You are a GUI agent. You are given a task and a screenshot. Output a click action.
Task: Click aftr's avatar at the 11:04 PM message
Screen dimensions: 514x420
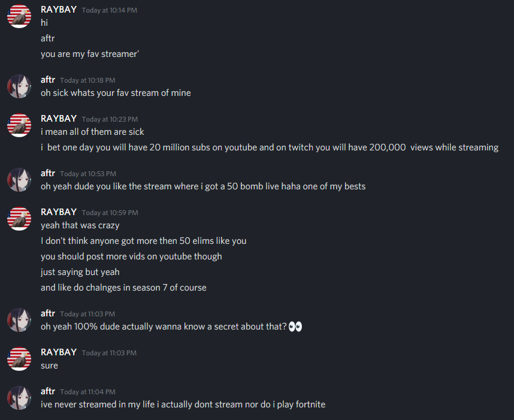tap(19, 398)
